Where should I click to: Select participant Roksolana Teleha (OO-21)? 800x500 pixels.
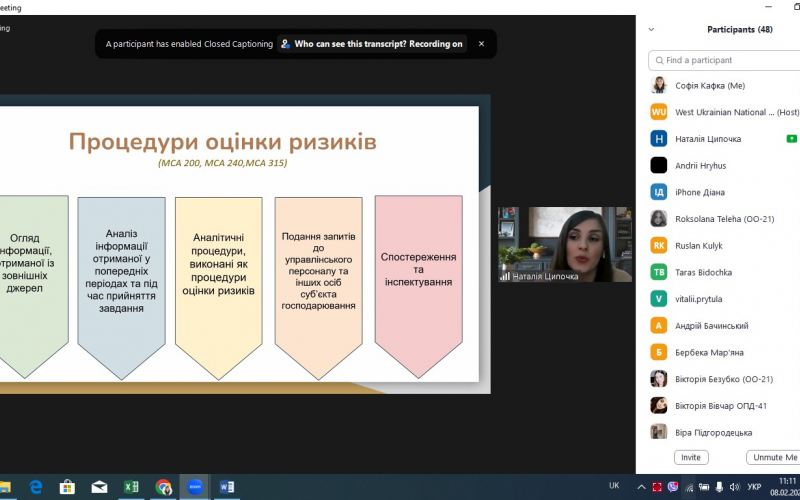pyautogui.click(x=723, y=219)
